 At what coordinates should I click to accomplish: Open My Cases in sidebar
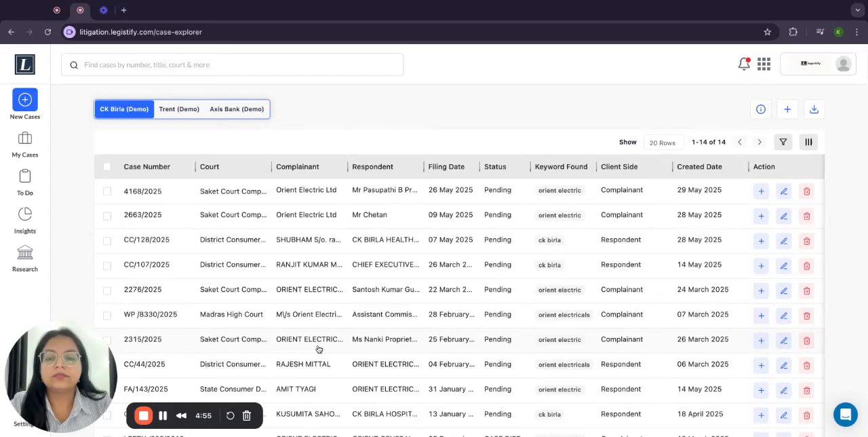click(x=25, y=144)
